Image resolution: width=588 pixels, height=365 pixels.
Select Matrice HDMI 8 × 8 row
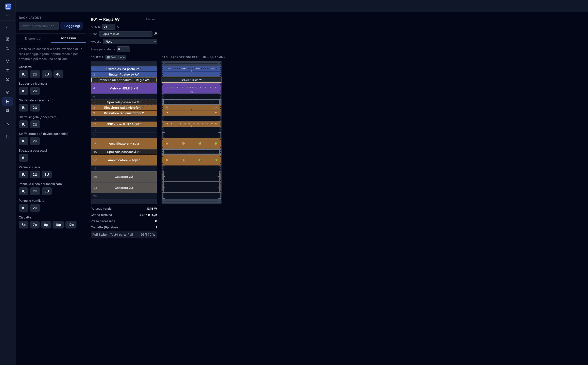(124, 88)
